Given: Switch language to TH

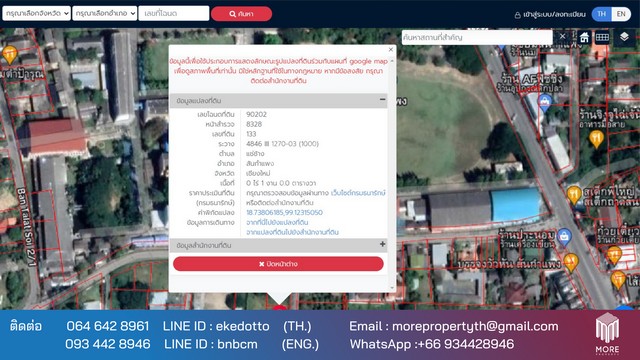Looking at the screenshot, I should [x=602, y=14].
